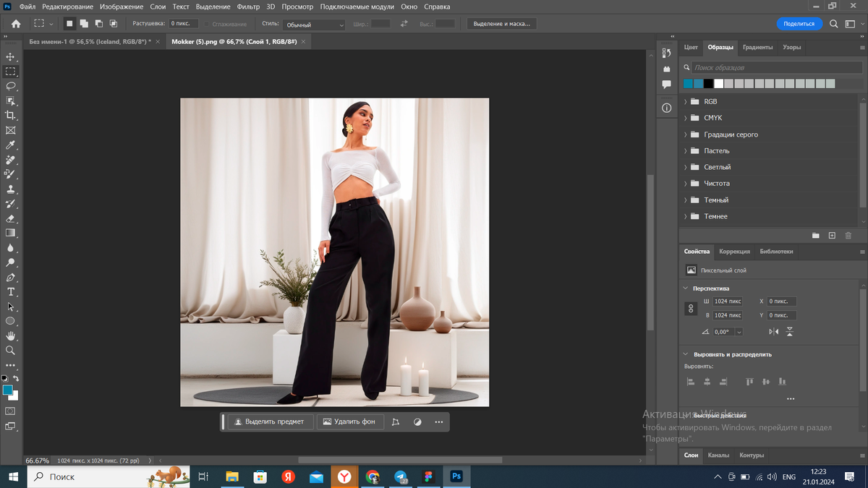
Task: Select the Ellipse shape tool
Action: [10, 321]
